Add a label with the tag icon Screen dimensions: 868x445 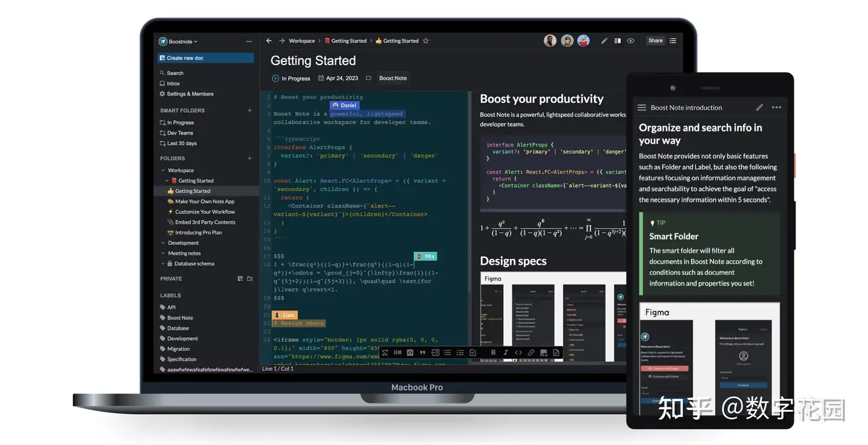coord(369,78)
